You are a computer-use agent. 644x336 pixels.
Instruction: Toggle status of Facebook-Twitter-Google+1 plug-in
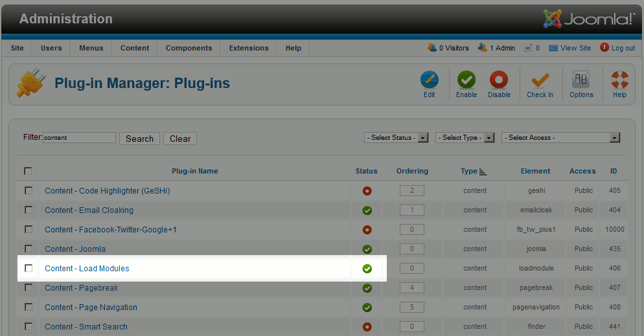(x=367, y=230)
